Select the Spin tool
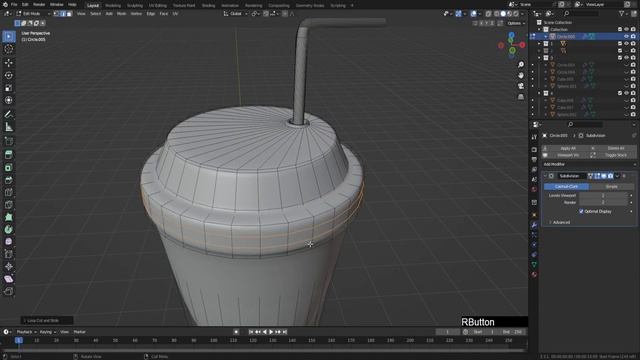 9,229
